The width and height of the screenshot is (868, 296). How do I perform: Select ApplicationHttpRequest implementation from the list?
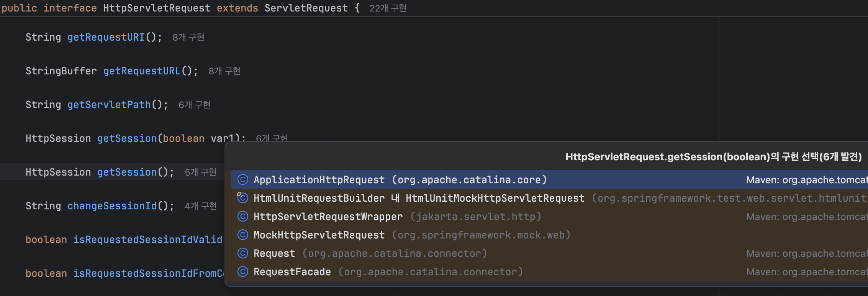319,180
